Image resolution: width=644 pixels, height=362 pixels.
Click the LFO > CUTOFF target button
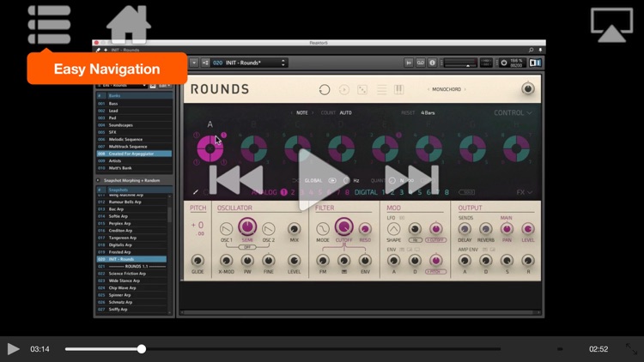435,239
